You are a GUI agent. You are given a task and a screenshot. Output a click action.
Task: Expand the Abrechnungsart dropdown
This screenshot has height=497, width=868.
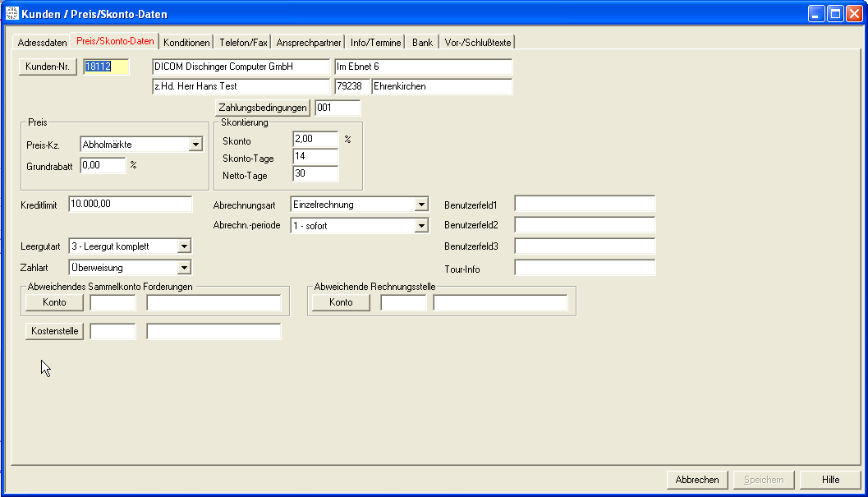(421, 205)
